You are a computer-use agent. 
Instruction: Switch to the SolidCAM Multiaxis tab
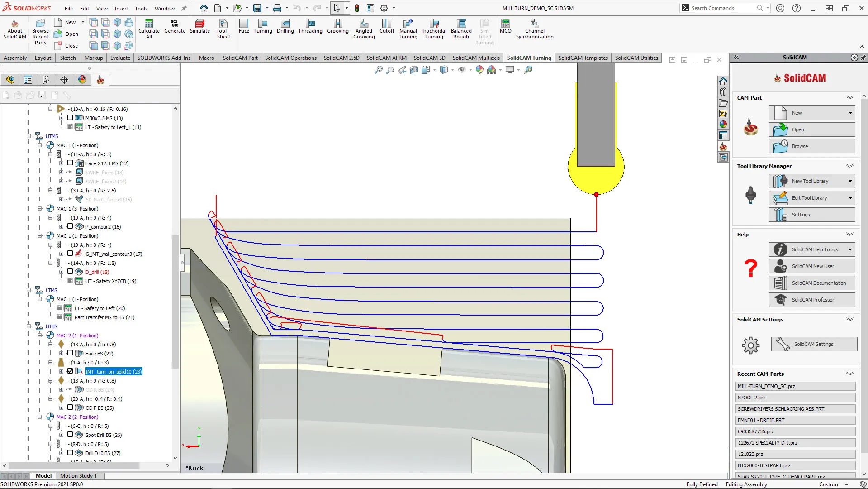[476, 58]
